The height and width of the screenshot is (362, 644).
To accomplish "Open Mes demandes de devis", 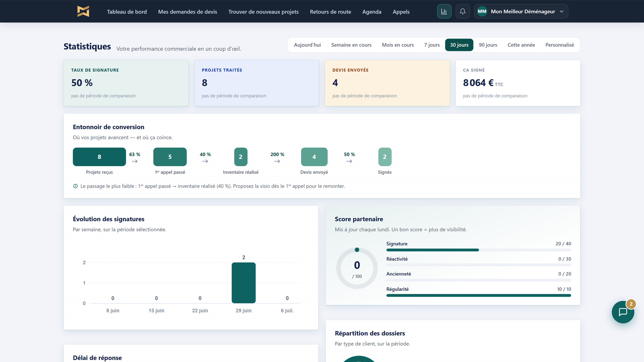I will pos(187,12).
